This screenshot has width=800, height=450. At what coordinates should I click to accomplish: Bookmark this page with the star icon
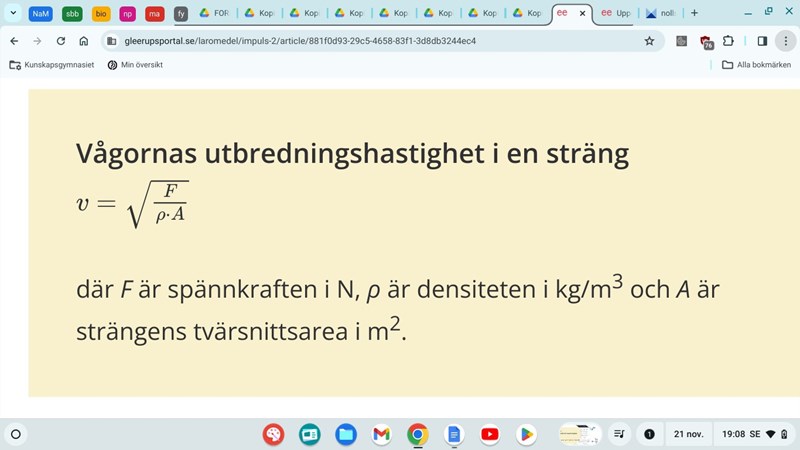tap(649, 41)
